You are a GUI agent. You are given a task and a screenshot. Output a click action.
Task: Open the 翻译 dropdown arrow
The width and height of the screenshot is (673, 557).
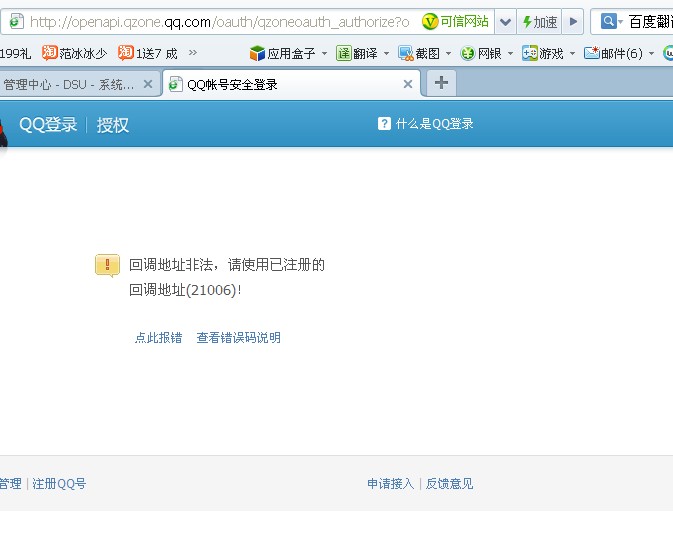(386, 53)
